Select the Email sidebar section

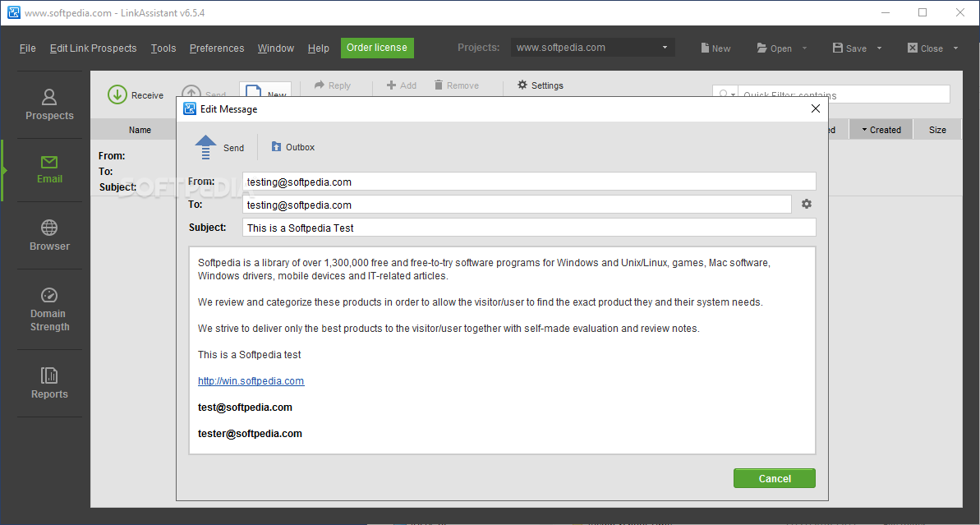49,170
